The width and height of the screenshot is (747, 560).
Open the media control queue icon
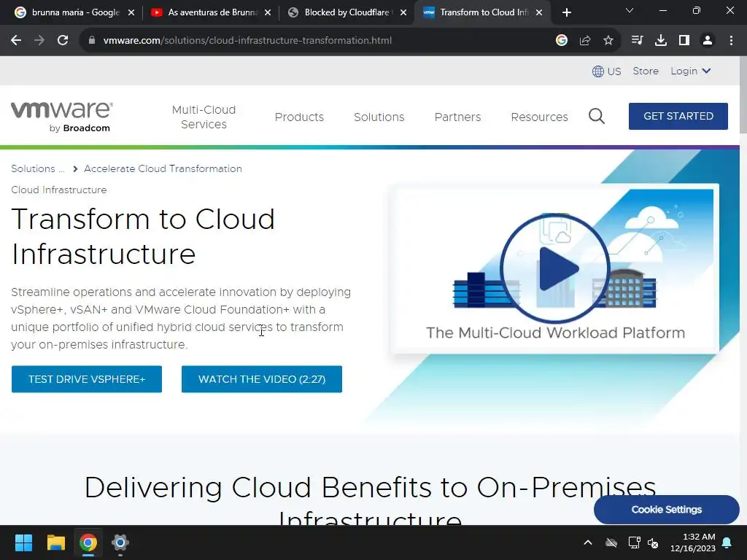[637, 41]
